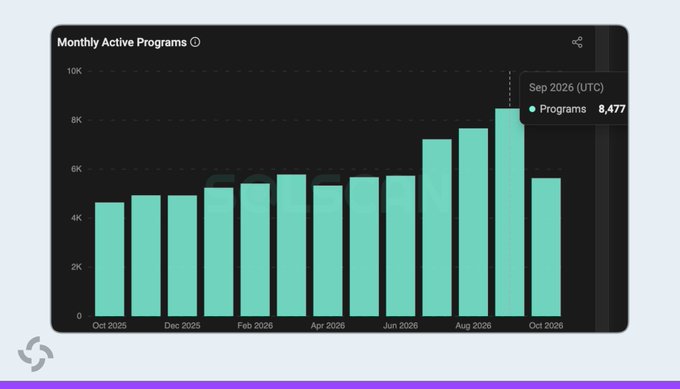Click the 2K y-axis label
Image resolution: width=680 pixels, height=389 pixels.
76,267
